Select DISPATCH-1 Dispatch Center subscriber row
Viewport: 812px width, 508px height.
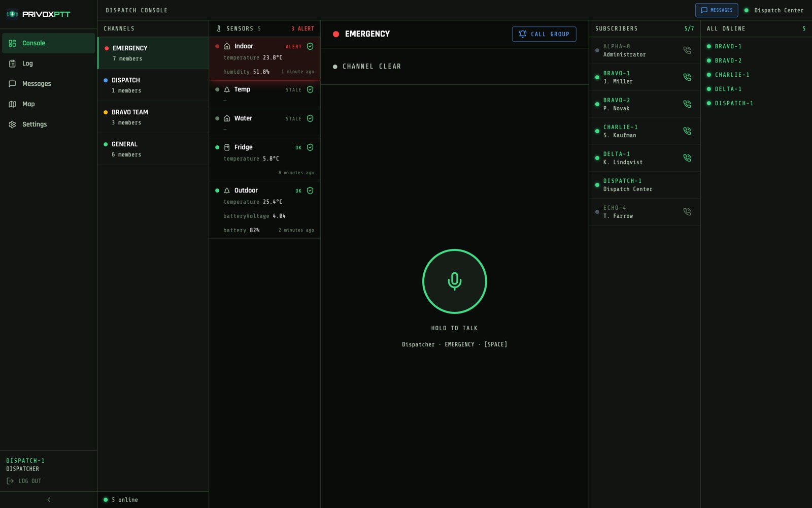coord(645,185)
